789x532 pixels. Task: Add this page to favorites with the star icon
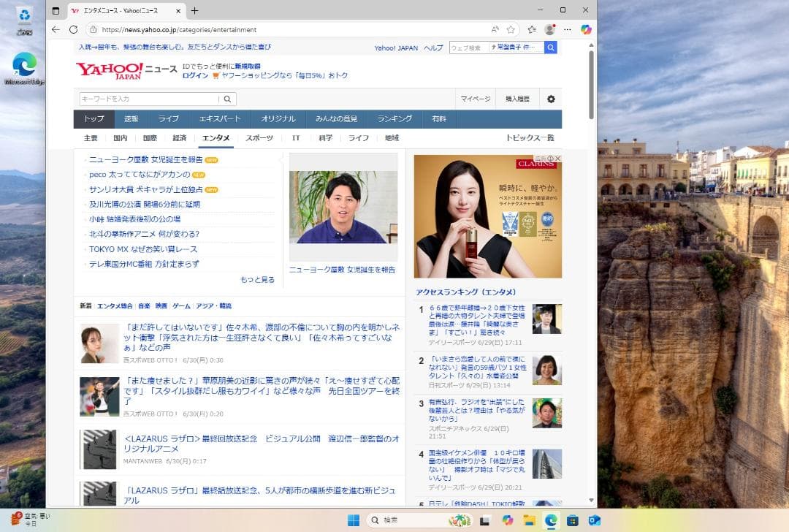point(511,29)
